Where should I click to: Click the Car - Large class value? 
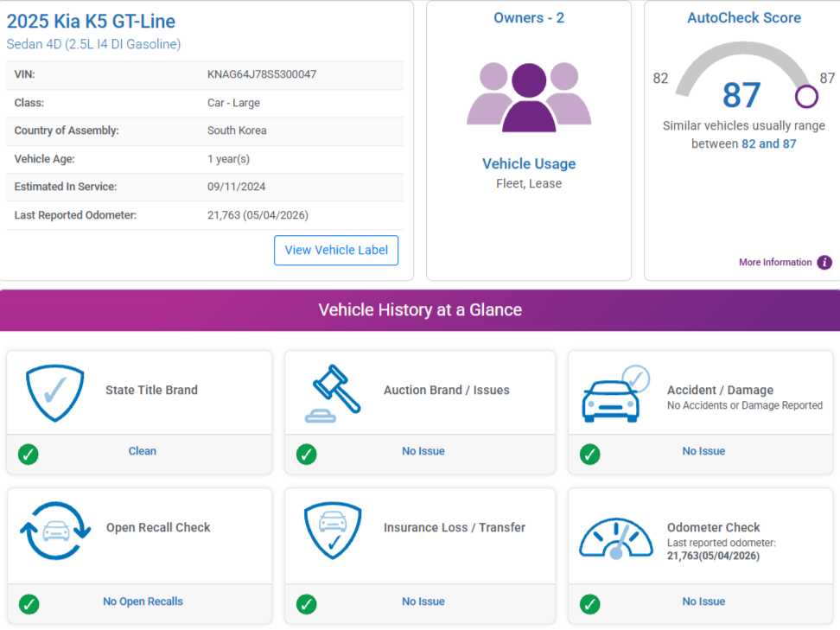pyautogui.click(x=233, y=103)
